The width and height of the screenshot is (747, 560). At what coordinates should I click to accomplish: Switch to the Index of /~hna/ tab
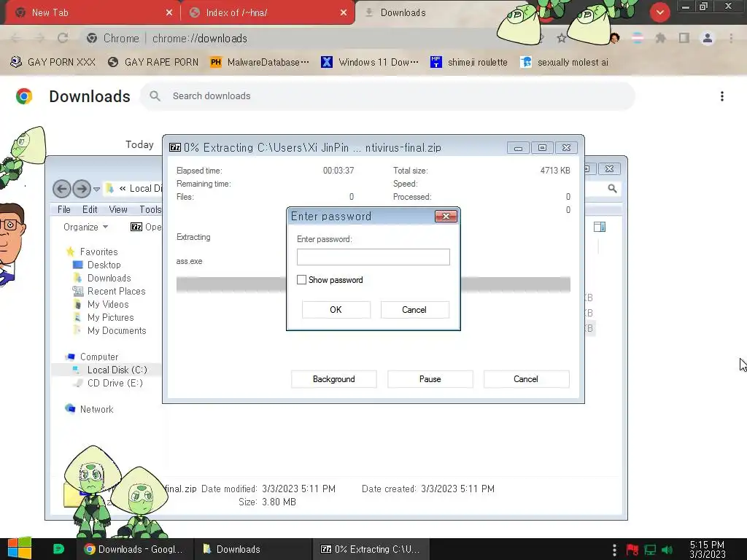click(x=268, y=13)
